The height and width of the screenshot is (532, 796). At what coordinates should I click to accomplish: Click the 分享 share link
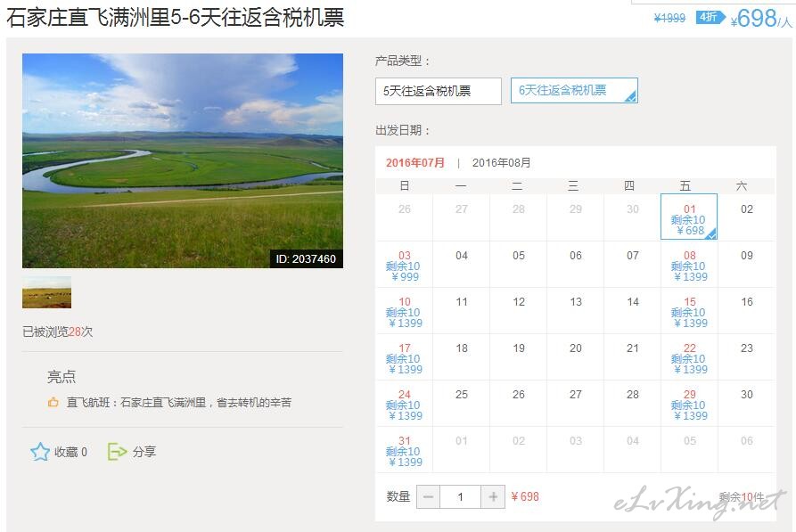(x=144, y=452)
